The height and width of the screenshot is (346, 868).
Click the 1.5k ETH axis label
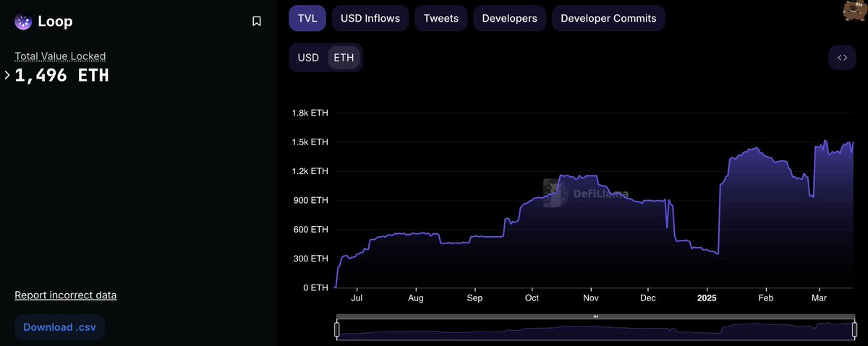[310, 142]
